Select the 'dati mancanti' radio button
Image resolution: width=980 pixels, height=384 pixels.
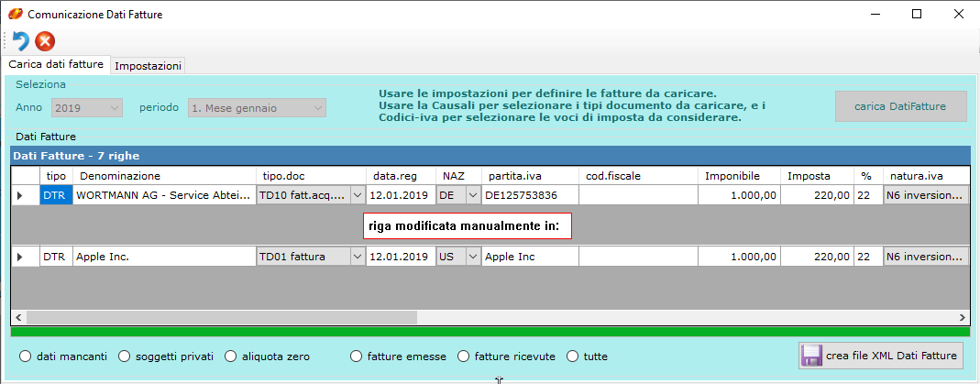25,357
